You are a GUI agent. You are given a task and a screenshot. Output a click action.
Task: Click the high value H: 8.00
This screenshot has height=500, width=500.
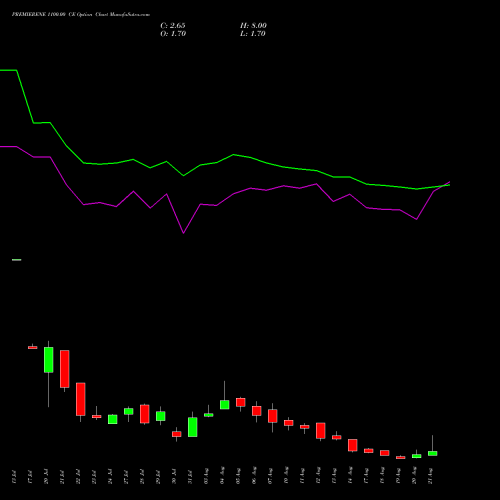[x=253, y=26]
